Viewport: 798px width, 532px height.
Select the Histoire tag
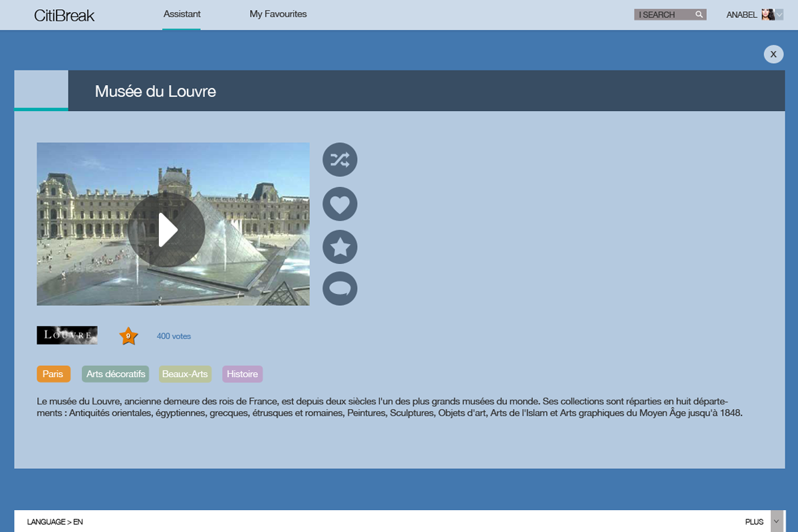(x=242, y=374)
